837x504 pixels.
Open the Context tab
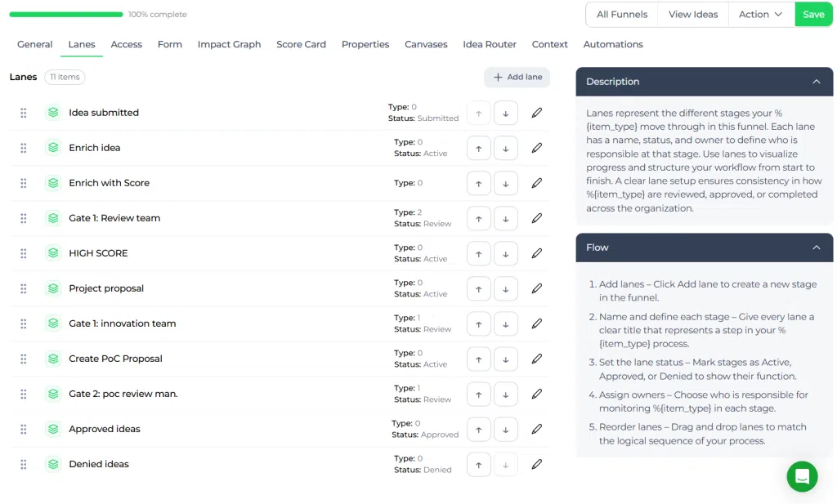pyautogui.click(x=549, y=44)
